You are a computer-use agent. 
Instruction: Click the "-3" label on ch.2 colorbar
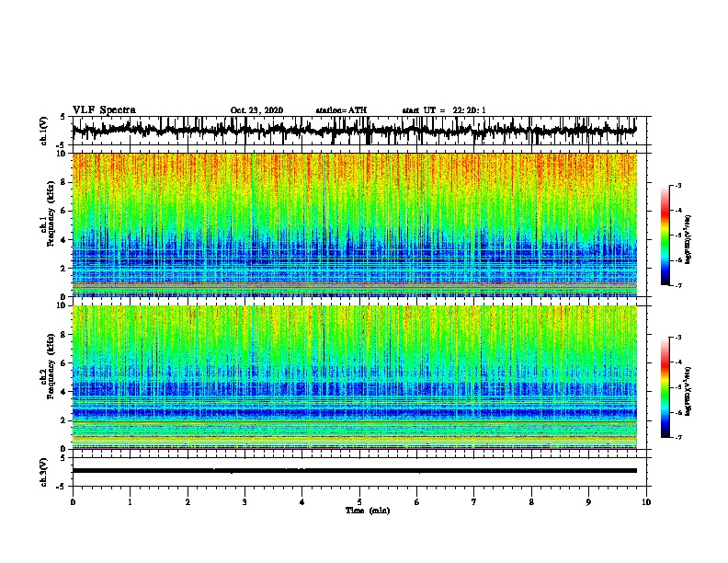coord(678,338)
